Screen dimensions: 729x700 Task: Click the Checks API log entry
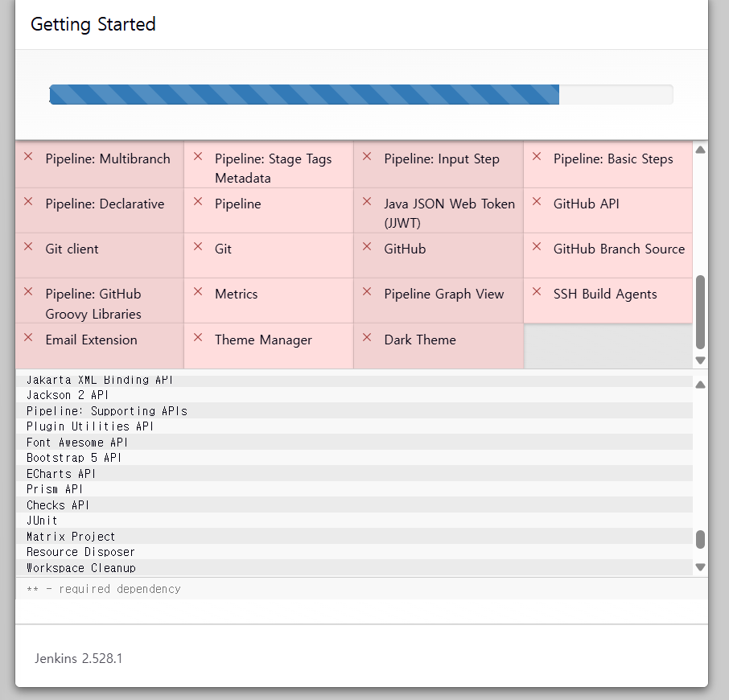(354, 504)
